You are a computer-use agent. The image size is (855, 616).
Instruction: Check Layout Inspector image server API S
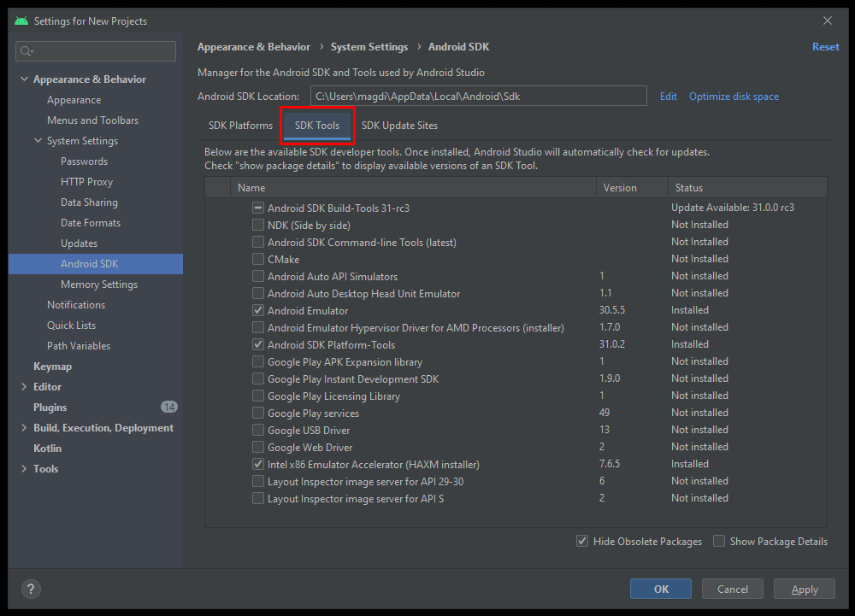pyautogui.click(x=258, y=498)
